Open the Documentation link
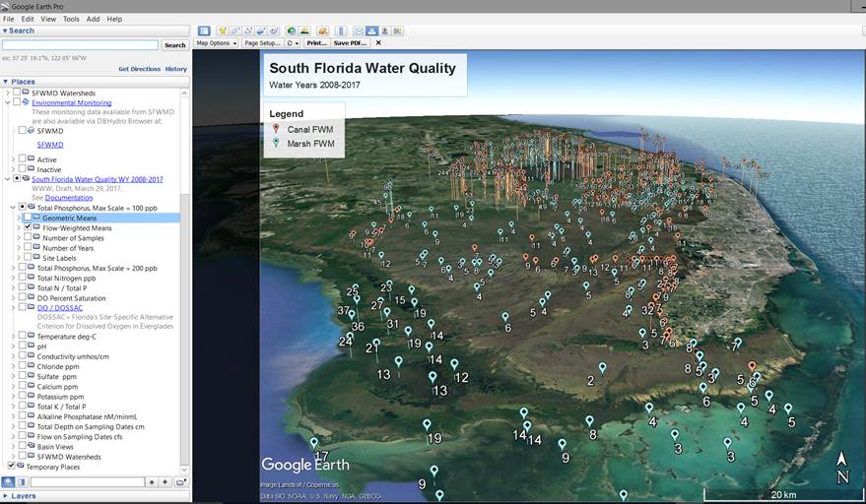Screen dimensions: 866x504 69,198
